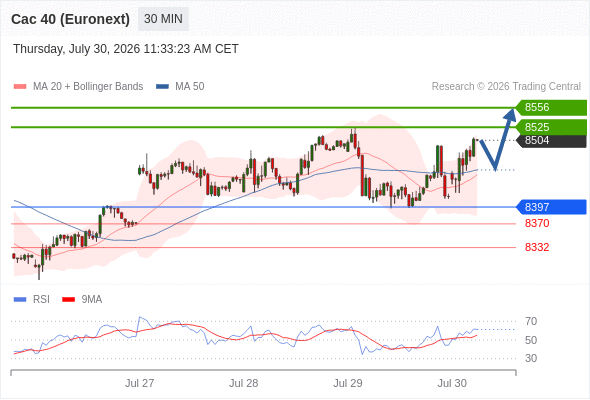590x400 pixels.
Task: Click the blue 8397 pivot price tag
Action: 551,207
